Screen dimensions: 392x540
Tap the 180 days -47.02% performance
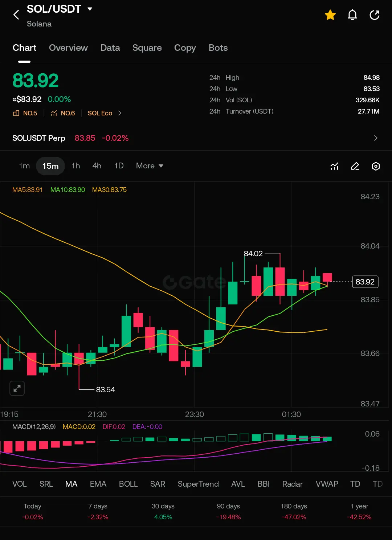pos(294,511)
